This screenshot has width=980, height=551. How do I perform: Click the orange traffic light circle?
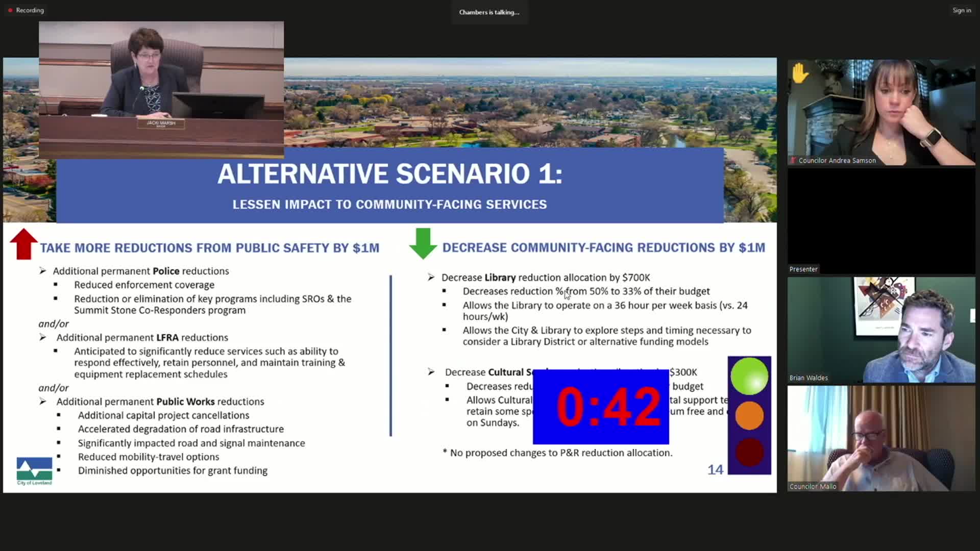tap(749, 415)
